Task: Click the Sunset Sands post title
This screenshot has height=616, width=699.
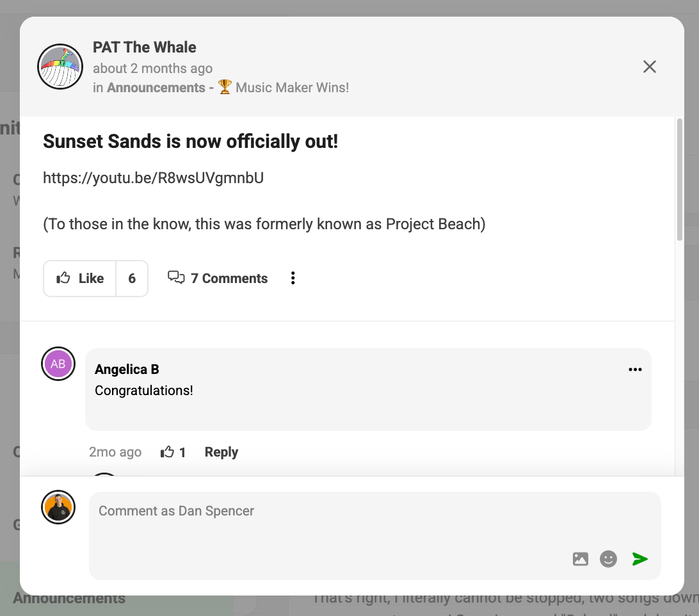Action: coord(190,142)
